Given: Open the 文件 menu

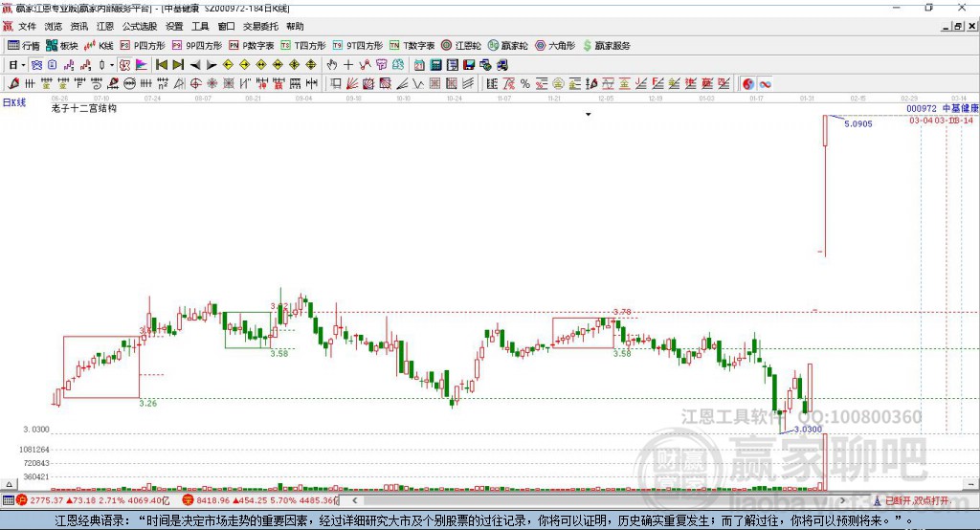Looking at the screenshot, I should 27,26.
